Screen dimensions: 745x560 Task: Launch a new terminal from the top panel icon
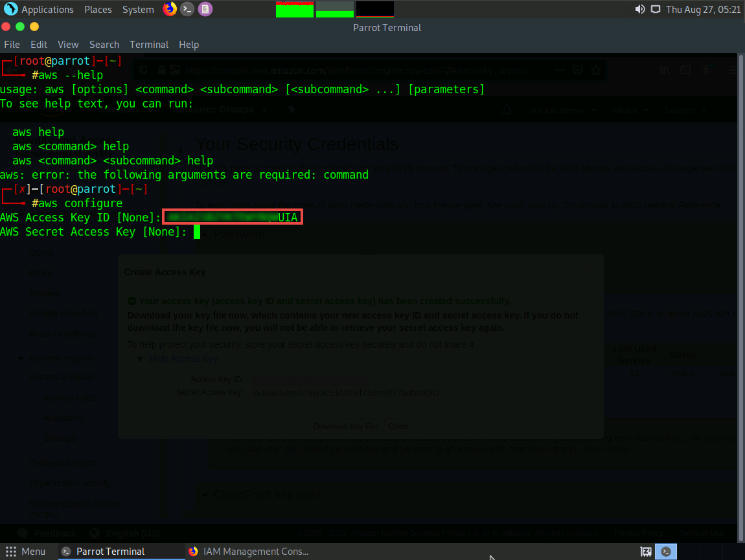(187, 9)
